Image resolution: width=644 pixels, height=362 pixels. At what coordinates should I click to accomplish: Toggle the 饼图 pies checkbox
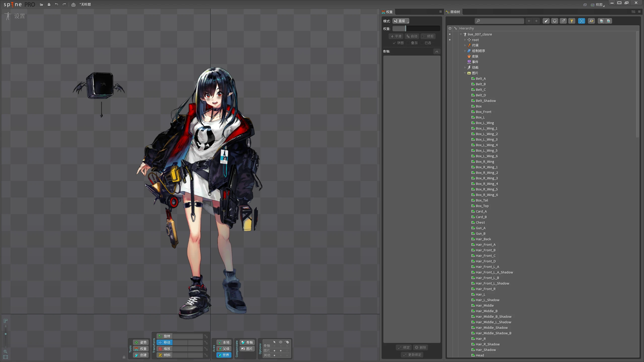tap(398, 43)
